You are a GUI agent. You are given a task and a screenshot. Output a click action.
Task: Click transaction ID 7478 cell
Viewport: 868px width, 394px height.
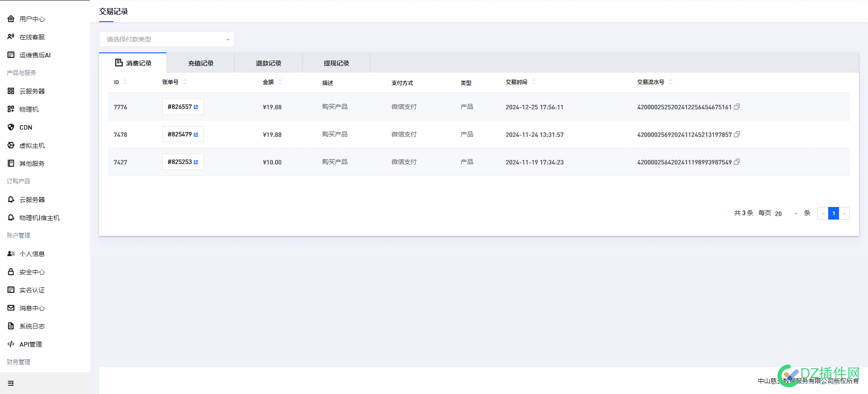[x=120, y=135]
